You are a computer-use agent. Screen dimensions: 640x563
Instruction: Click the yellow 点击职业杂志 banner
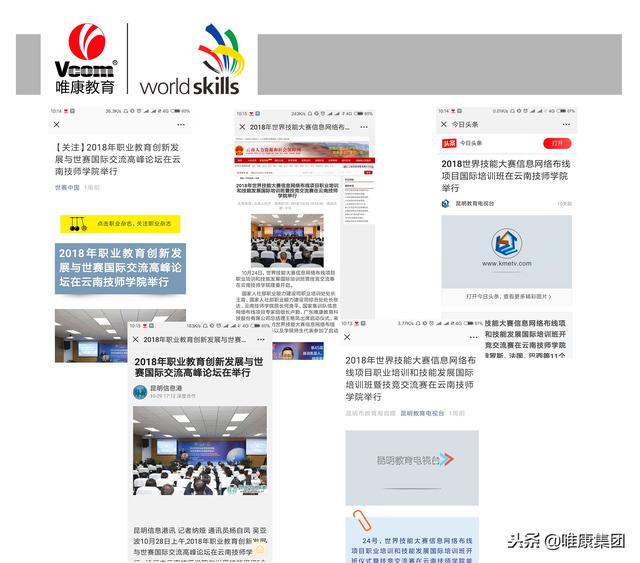[120, 223]
